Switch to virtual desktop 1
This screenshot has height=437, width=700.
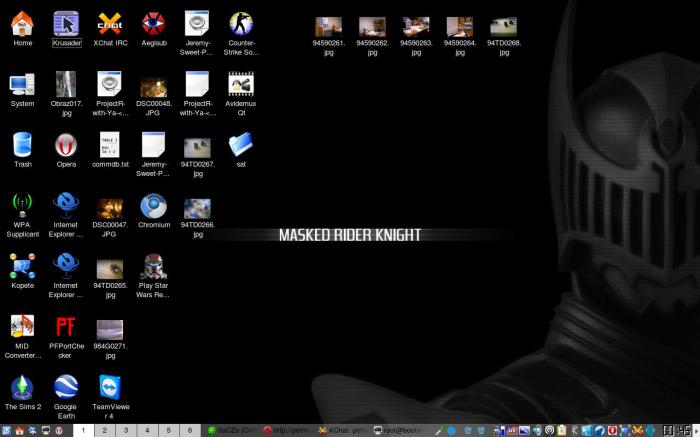pyautogui.click(x=83, y=430)
